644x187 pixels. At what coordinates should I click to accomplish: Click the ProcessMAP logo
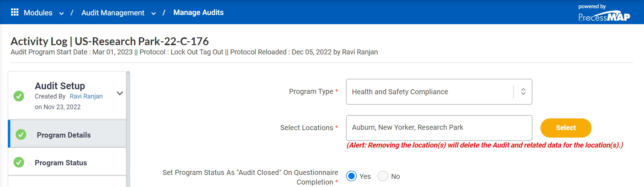point(604,13)
